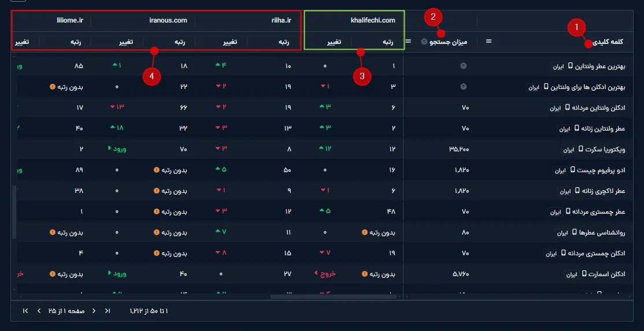Click the vertical scrollbar thumb at table's left edge

click(14, 211)
